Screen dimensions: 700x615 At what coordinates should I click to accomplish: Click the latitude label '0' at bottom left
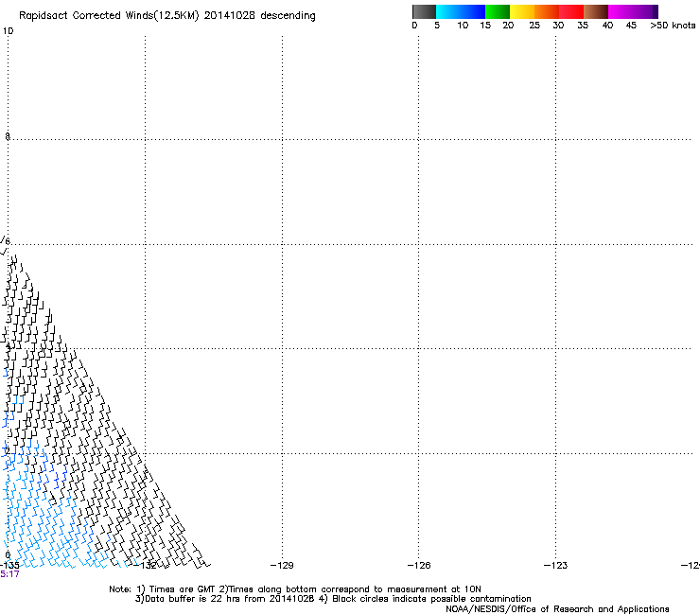pos(8,555)
